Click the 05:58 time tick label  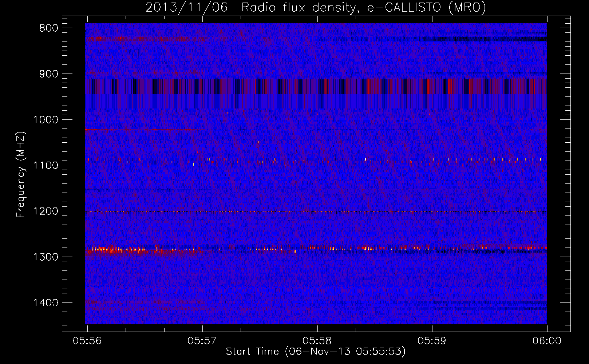point(317,341)
